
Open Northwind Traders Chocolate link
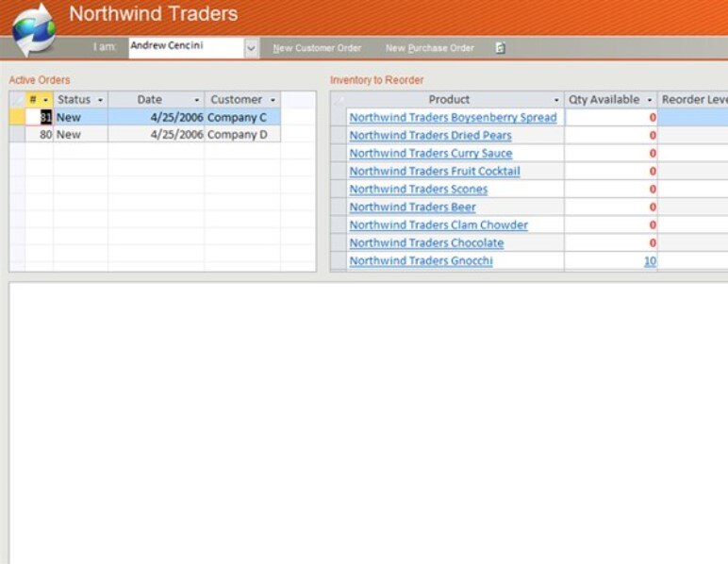point(426,242)
